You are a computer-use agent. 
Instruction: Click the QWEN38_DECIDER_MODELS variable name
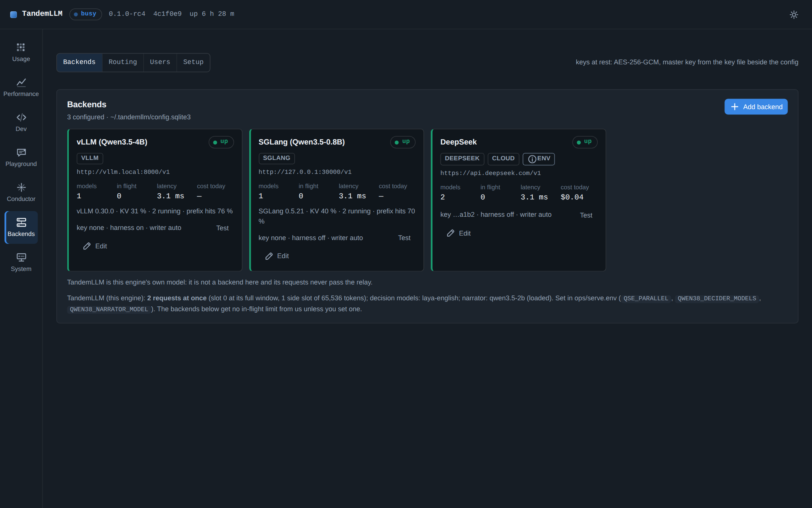click(x=717, y=298)
